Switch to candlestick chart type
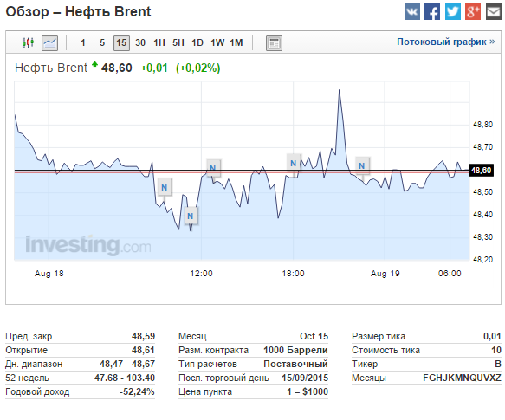The width and height of the screenshot is (505, 420). click(x=29, y=42)
